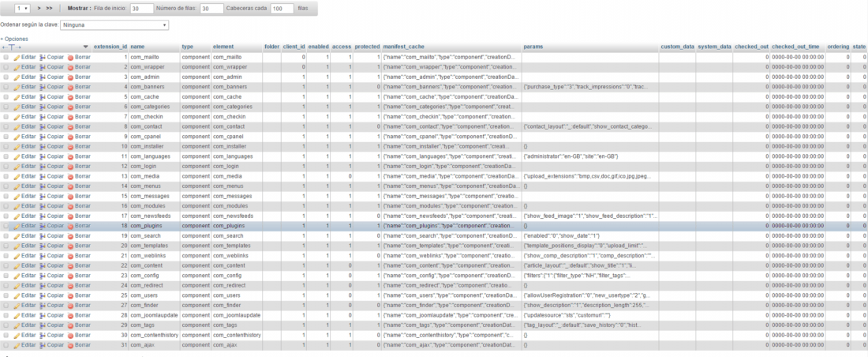Copy icon for com_menus row
Image resolution: width=868 pixels, height=357 pixels.
point(43,187)
